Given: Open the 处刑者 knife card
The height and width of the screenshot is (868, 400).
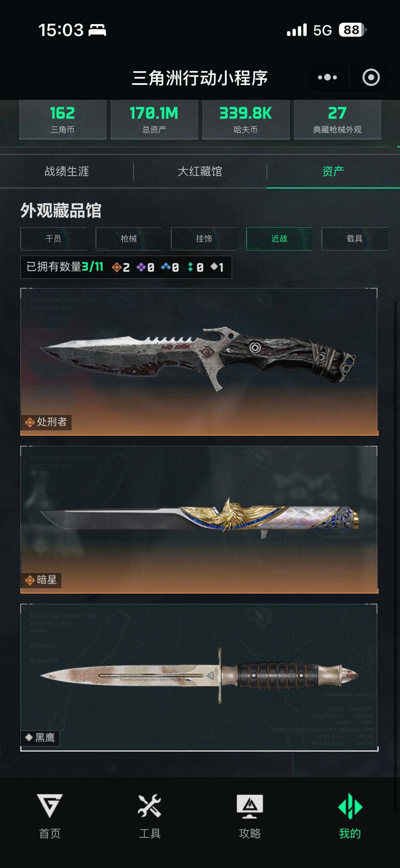Looking at the screenshot, I should click(199, 362).
